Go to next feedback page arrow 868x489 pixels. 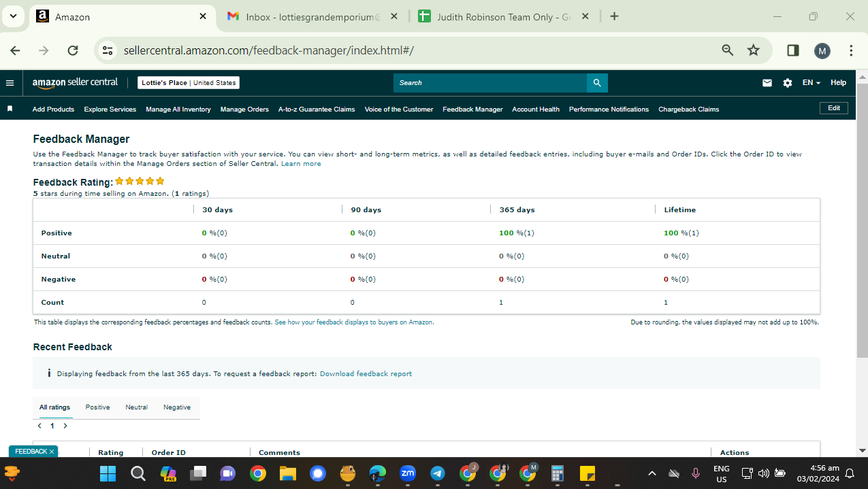point(65,426)
